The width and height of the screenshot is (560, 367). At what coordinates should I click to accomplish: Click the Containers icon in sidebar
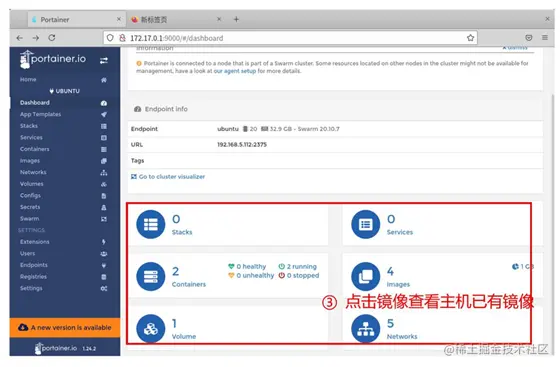coord(104,150)
